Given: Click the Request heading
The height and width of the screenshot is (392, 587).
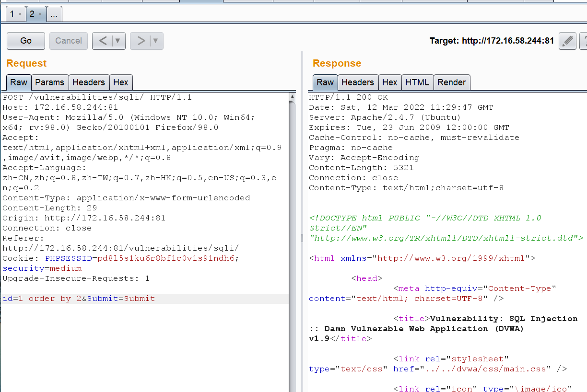Looking at the screenshot, I should coord(26,63).
